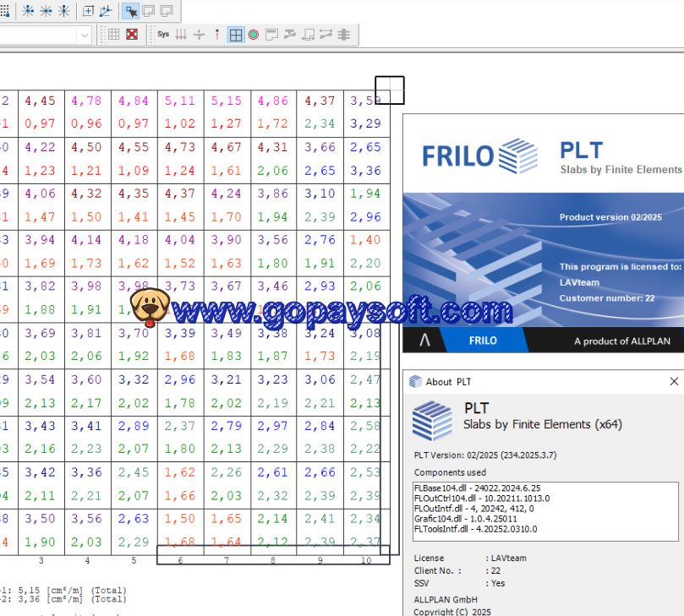Click the Sys toolbar button

coord(163,35)
